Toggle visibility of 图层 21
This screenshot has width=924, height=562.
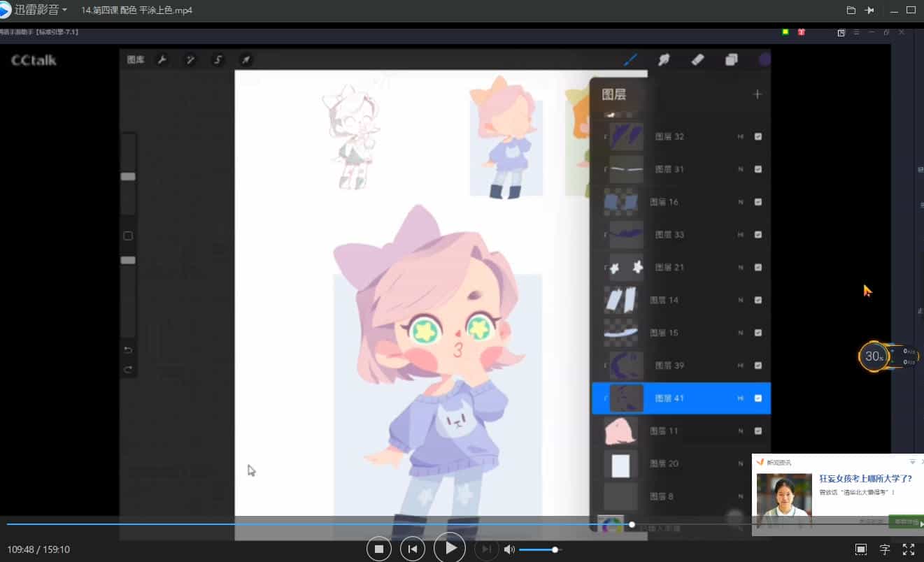pos(758,267)
